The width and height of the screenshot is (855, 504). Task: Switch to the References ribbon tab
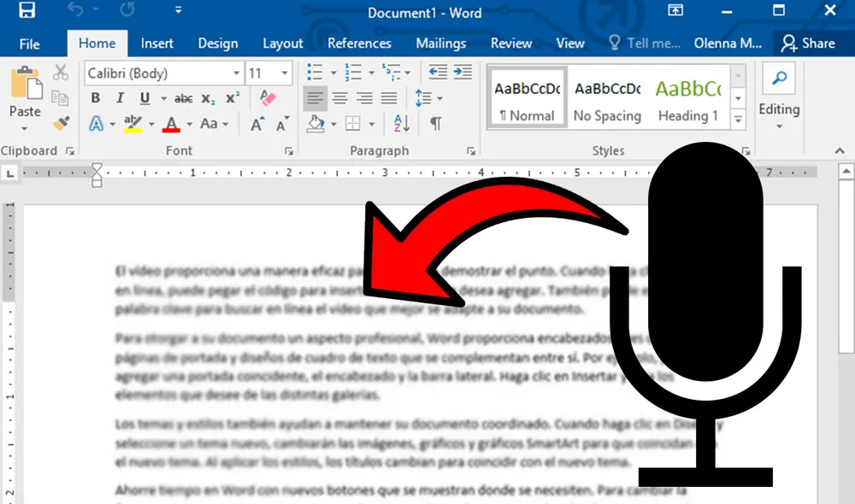coord(359,43)
